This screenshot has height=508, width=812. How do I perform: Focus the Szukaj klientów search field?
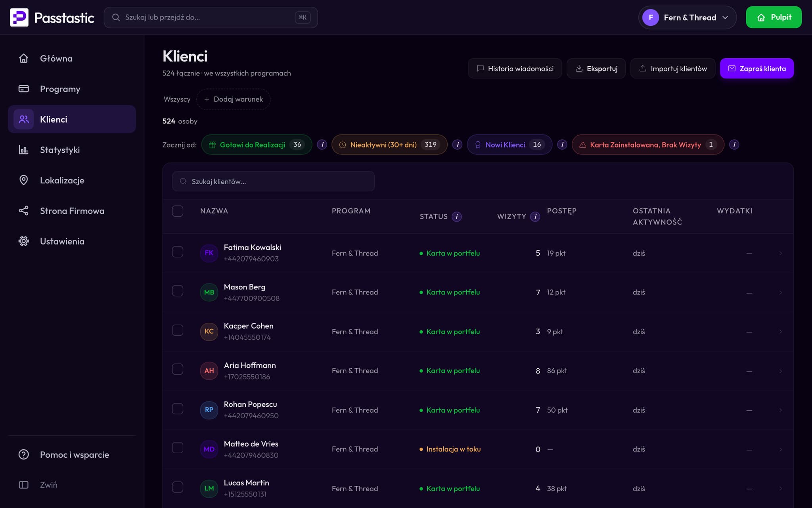(273, 181)
